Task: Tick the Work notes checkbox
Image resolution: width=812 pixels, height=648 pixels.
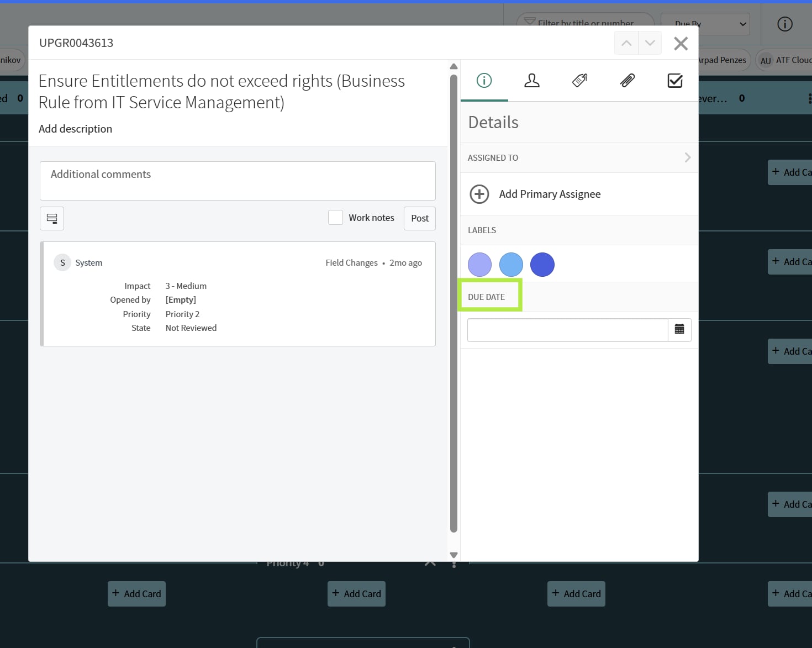Action: point(335,218)
